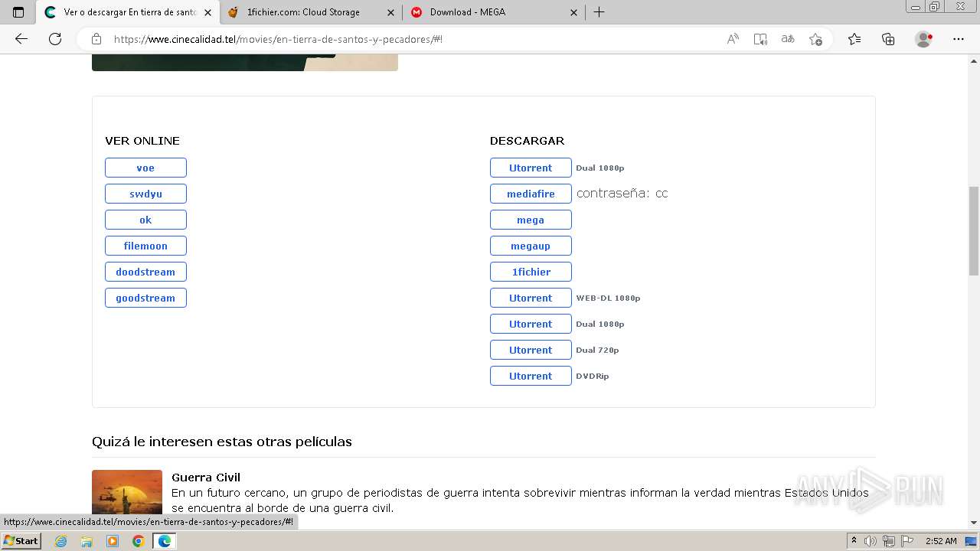This screenshot has width=980, height=551.
Task: Open network status tray icon
Action: pyautogui.click(x=888, y=541)
